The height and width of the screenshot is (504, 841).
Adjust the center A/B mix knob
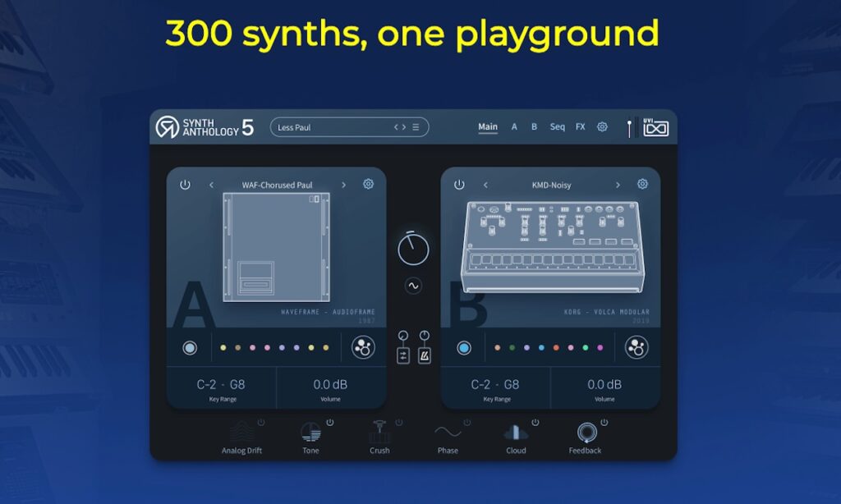tap(413, 248)
